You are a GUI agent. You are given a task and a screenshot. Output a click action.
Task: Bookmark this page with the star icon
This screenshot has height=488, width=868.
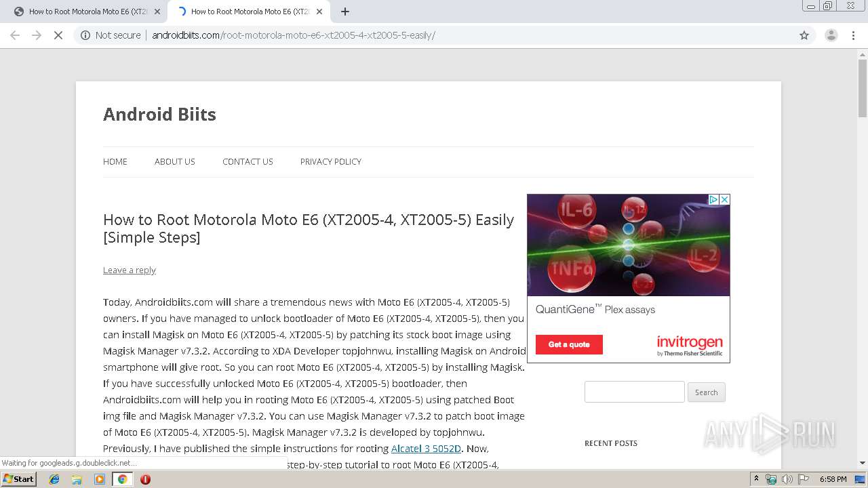point(804,35)
